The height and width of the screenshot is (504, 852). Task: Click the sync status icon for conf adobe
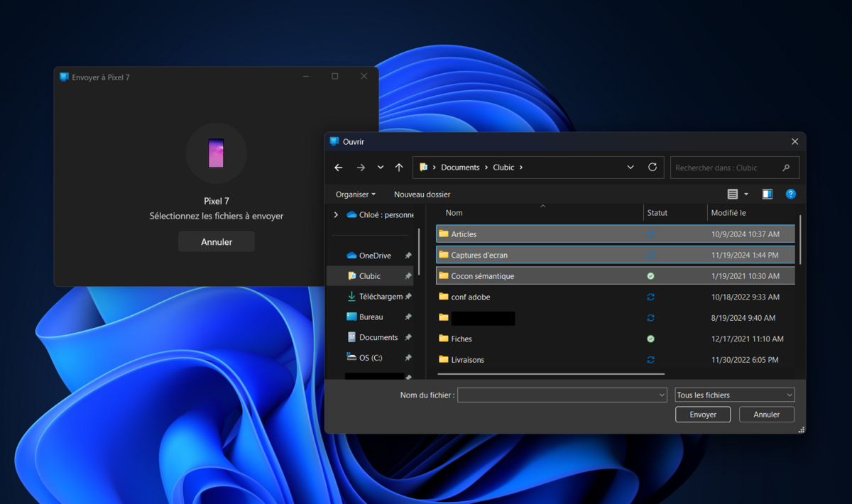(x=650, y=297)
